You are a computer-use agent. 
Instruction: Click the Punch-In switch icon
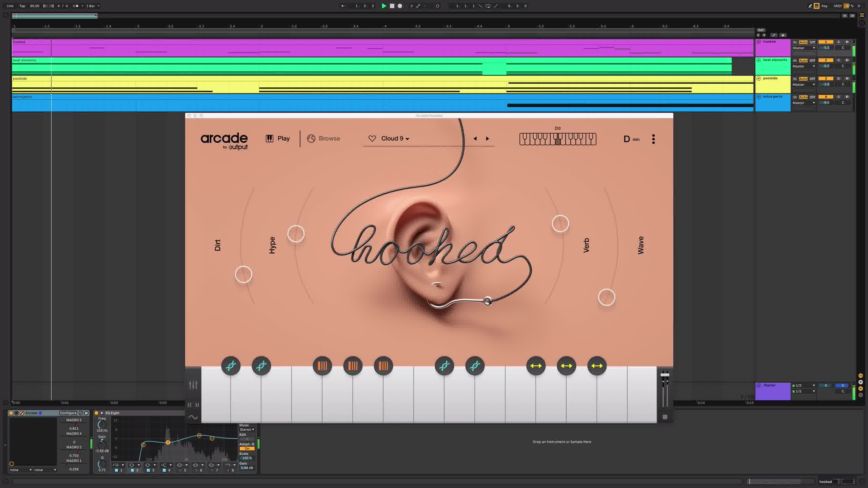coord(480,6)
